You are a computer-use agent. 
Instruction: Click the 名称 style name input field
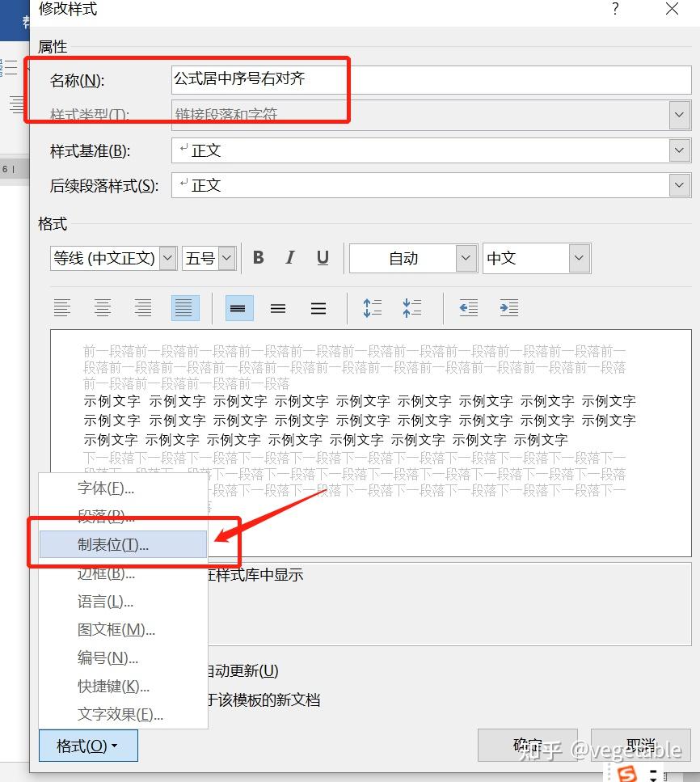(x=432, y=80)
